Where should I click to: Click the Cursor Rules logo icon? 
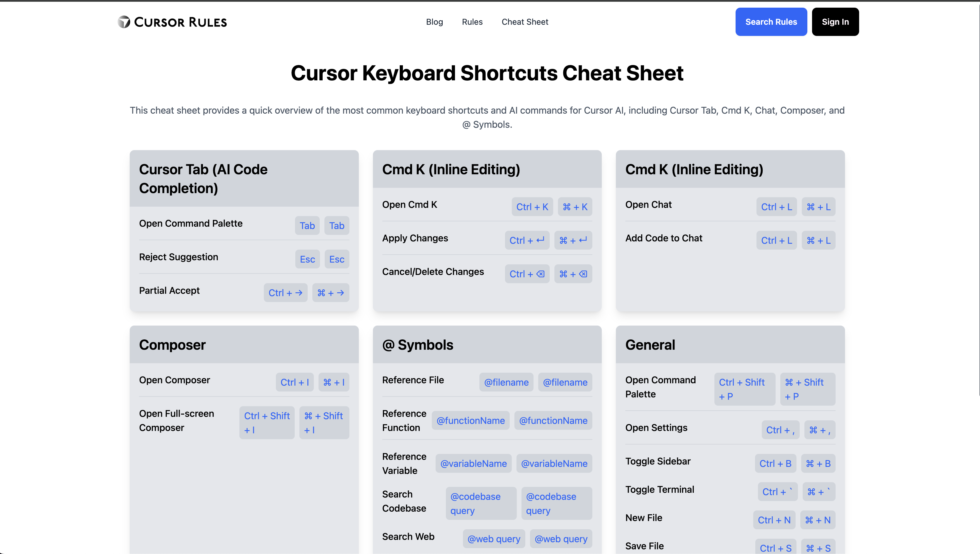[x=124, y=22]
